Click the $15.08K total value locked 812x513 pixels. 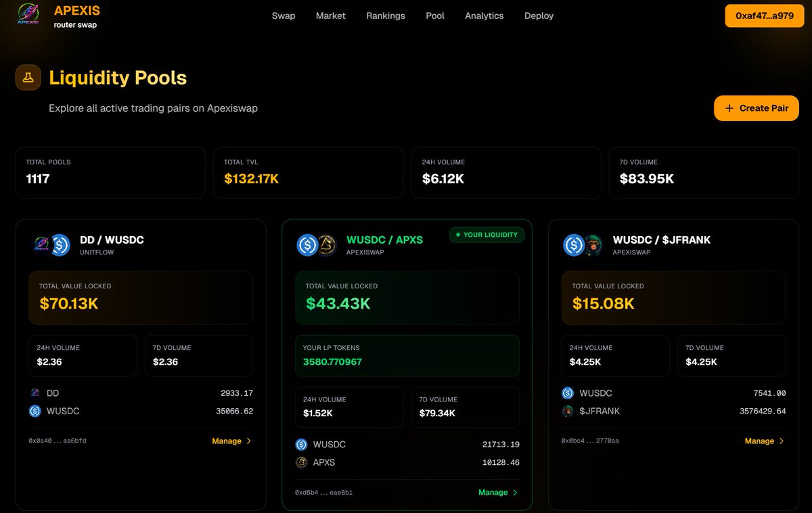coord(604,304)
